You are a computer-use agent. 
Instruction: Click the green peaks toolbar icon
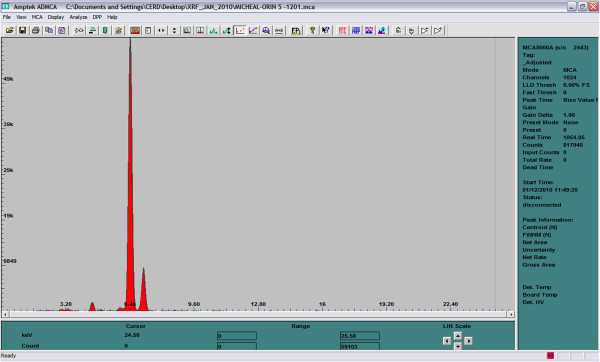coord(214,30)
